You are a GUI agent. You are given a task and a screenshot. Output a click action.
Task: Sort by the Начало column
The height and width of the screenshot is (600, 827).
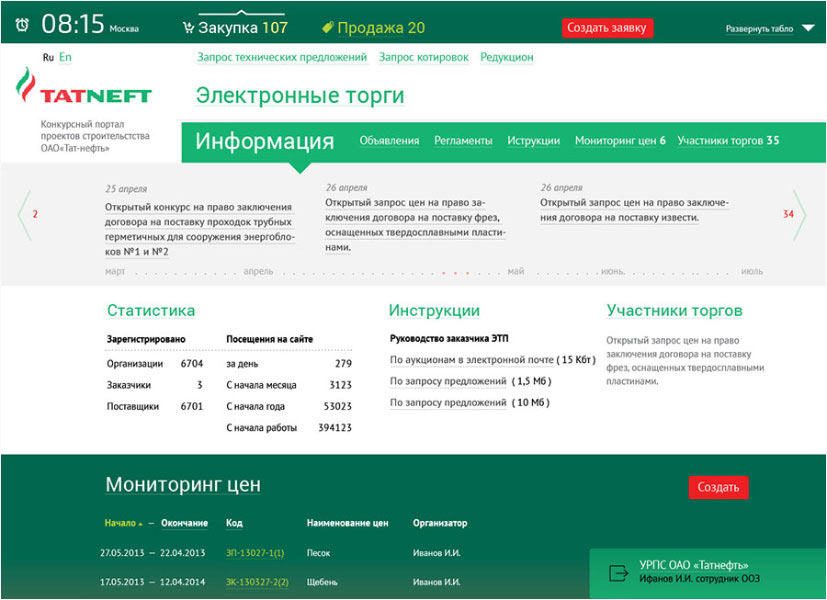click(121, 523)
